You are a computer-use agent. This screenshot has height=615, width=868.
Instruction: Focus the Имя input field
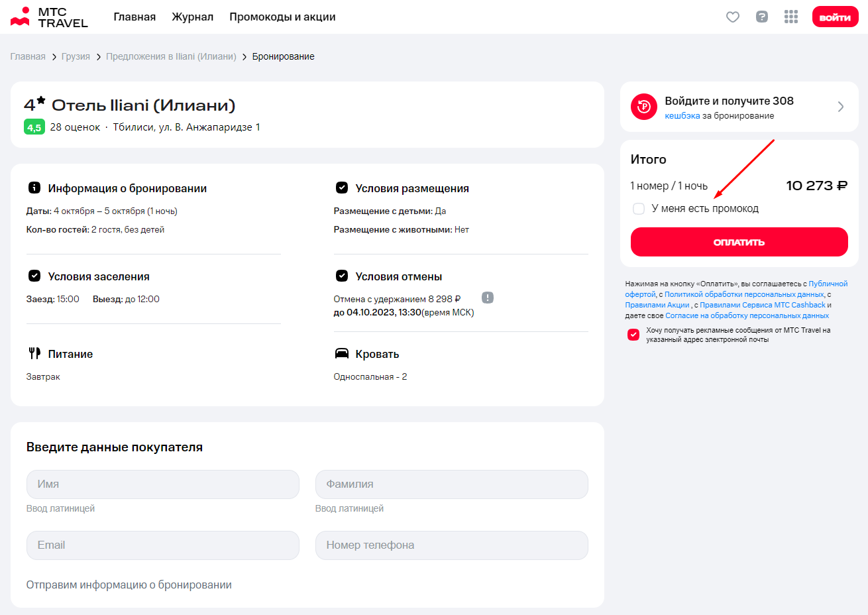[x=163, y=484]
